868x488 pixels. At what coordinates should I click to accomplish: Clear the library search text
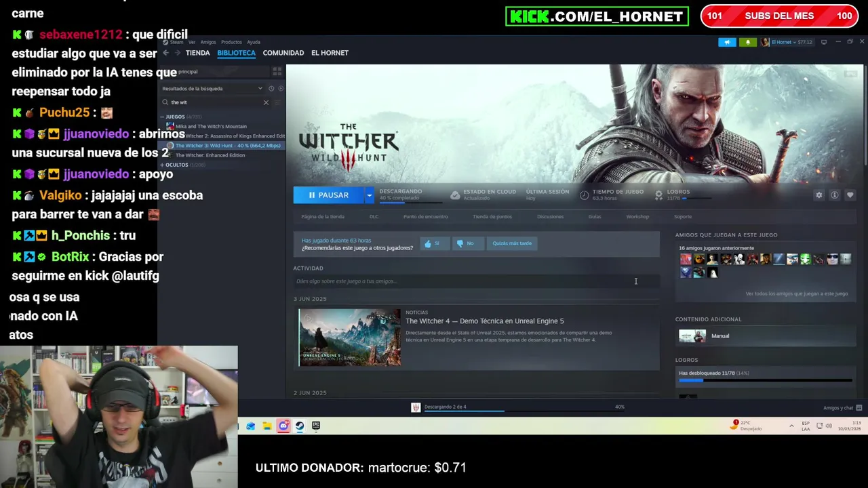pos(266,102)
